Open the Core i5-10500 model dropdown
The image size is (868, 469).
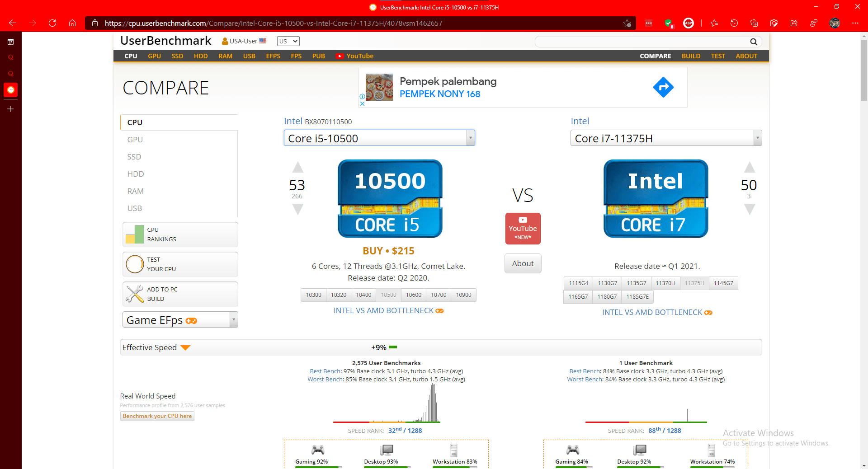[x=379, y=138]
